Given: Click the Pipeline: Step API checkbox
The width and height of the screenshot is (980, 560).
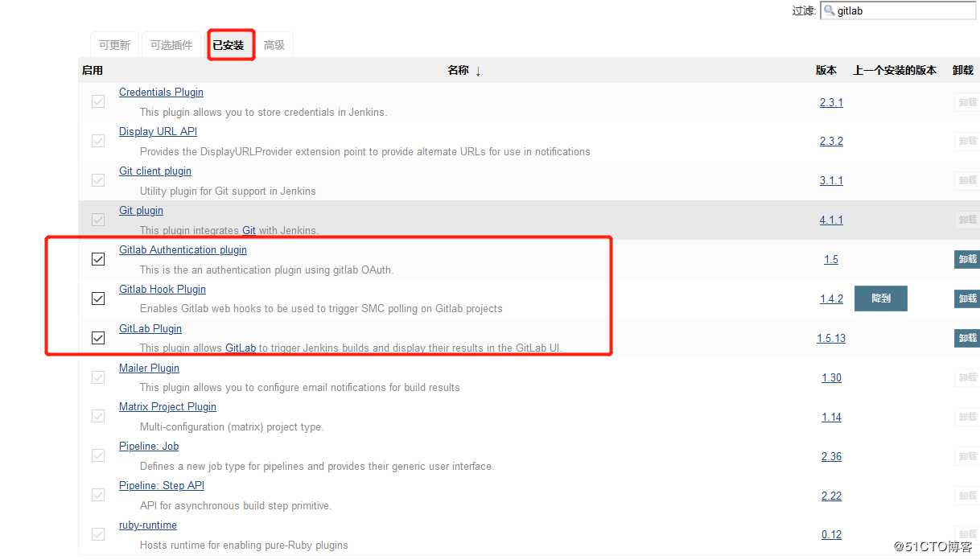Looking at the screenshot, I should [98, 496].
